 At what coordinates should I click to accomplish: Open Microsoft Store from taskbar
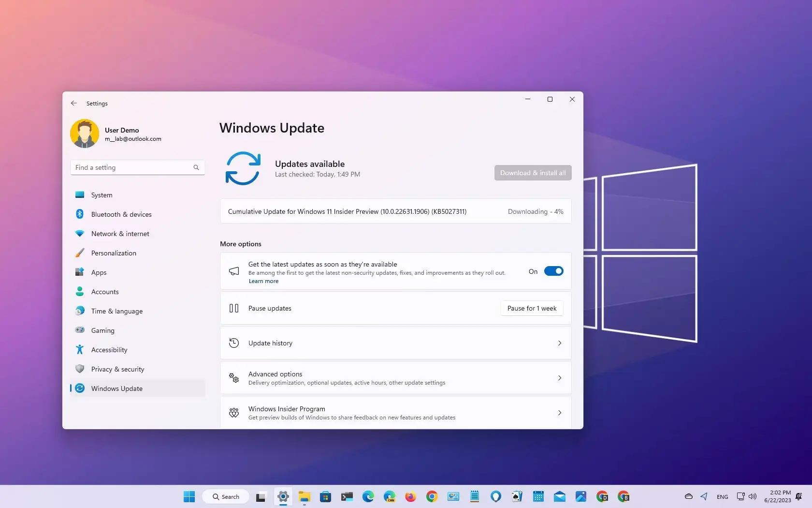click(326, 496)
